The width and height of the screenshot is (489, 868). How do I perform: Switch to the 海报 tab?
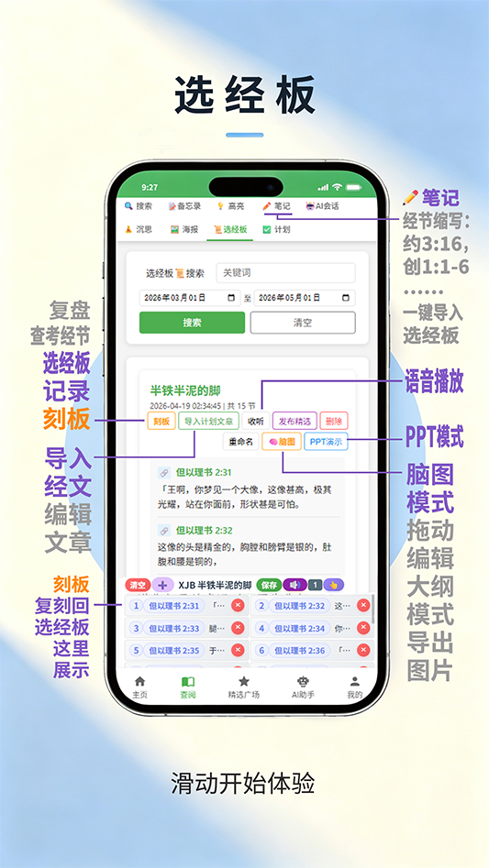point(183,229)
